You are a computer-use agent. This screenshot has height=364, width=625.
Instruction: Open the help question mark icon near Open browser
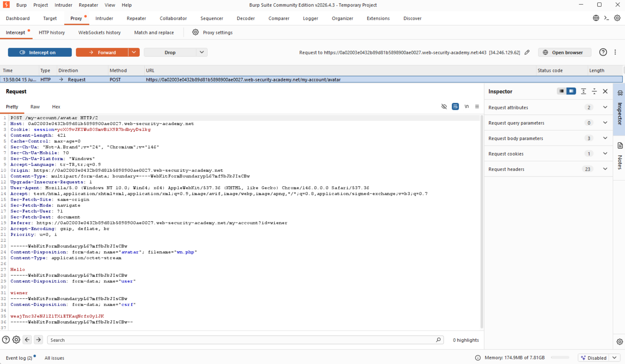click(x=603, y=52)
